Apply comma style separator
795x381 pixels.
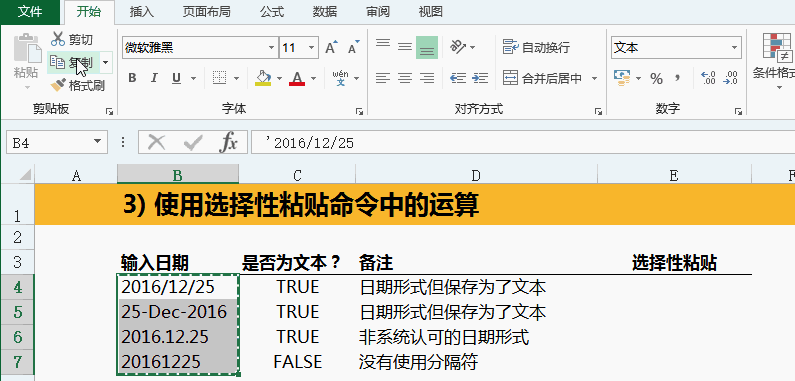tap(677, 78)
